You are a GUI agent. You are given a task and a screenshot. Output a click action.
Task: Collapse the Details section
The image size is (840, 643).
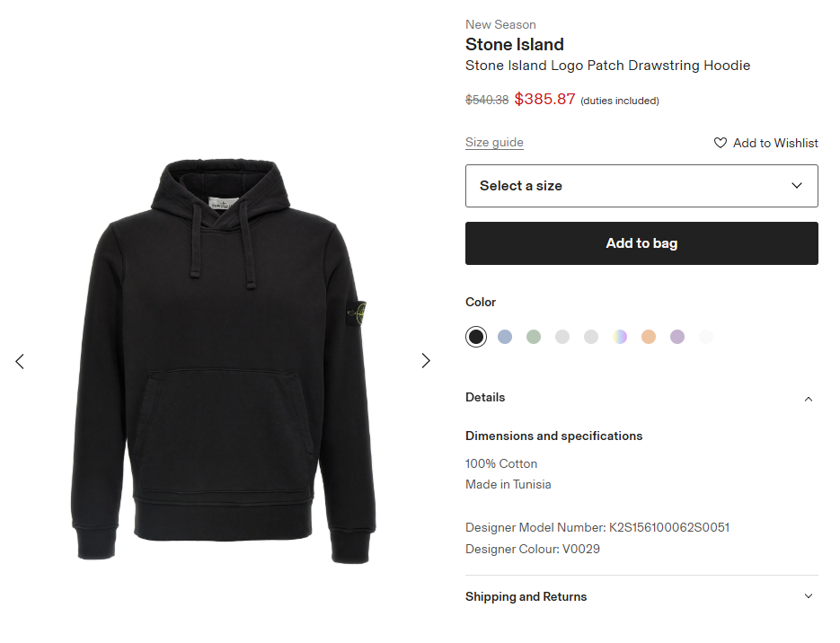[x=808, y=398]
